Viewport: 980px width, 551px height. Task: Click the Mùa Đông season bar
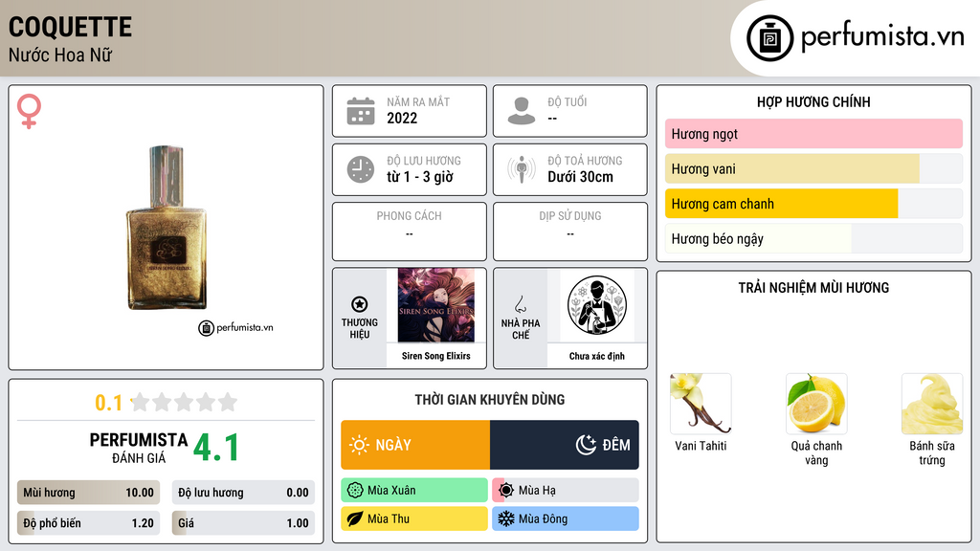tap(566, 518)
